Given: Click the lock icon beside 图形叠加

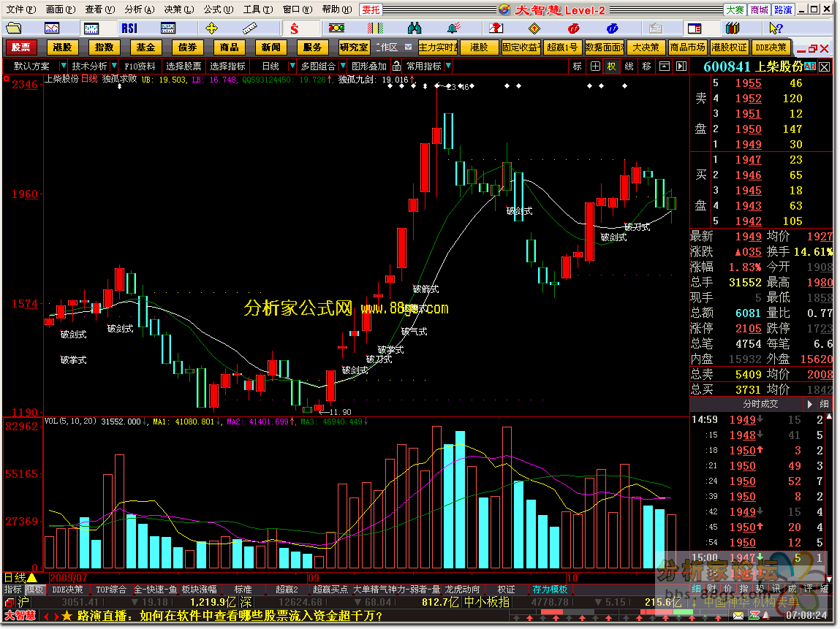Looking at the screenshot, I should click(396, 66).
